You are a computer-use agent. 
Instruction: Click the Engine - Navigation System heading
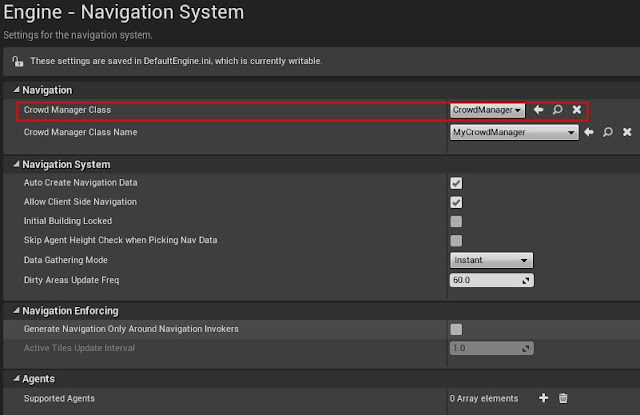124,12
